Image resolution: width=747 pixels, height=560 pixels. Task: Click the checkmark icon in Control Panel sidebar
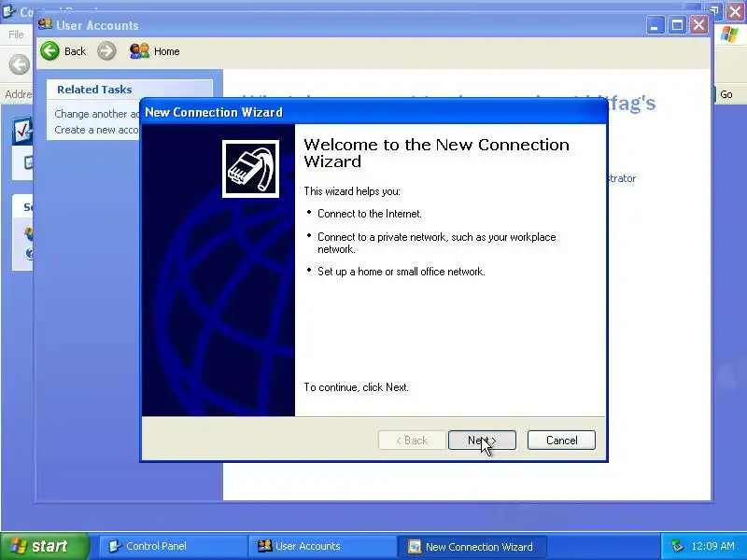click(22, 131)
